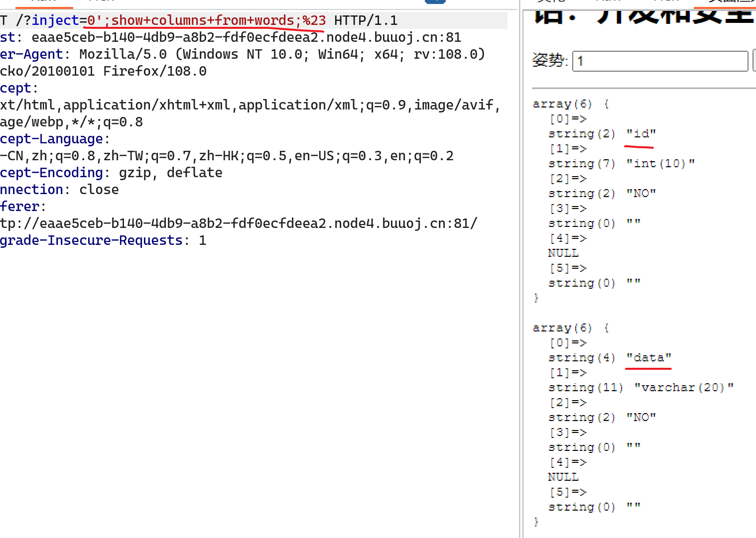Click the HTTP/1.1 protocol text
This screenshot has height=538, width=756.
[366, 20]
